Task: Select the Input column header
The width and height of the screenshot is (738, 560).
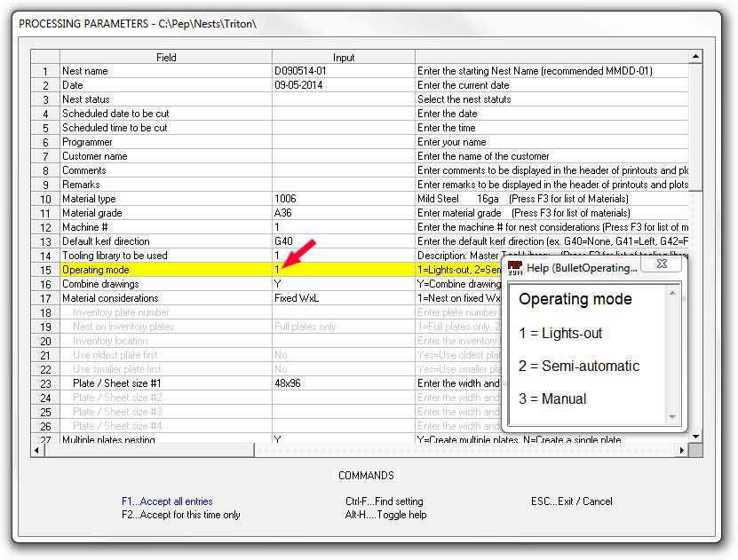Action: (343, 58)
